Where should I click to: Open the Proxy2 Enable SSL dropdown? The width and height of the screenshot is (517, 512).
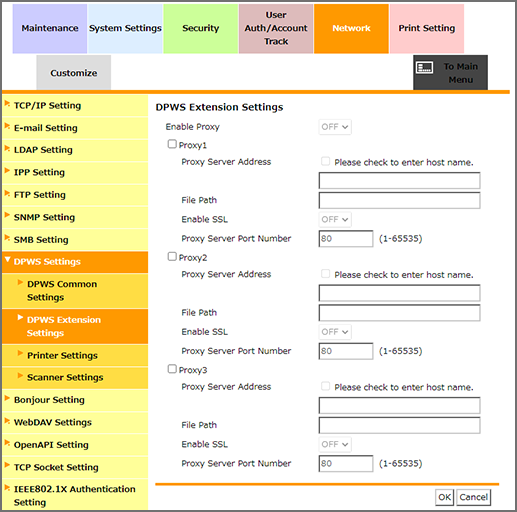pyautogui.click(x=335, y=332)
